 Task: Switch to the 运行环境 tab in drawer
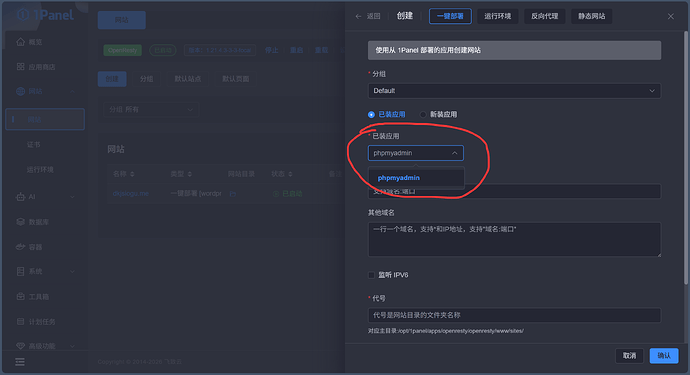coord(498,16)
